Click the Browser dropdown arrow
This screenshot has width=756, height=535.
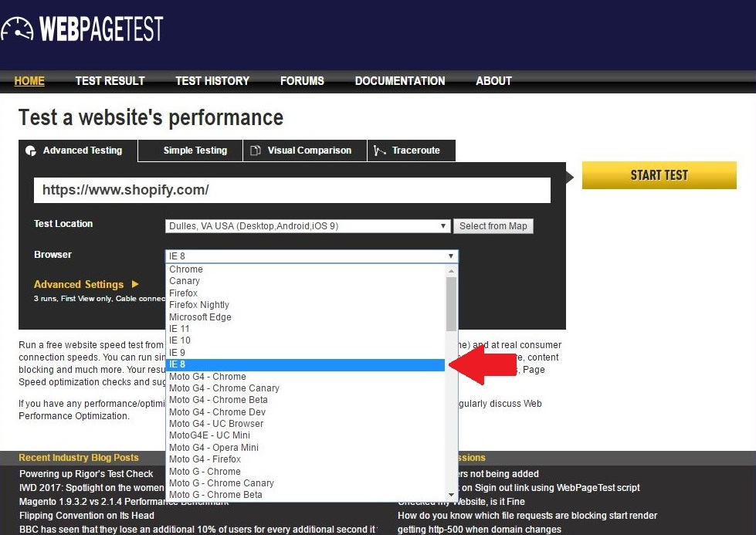[451, 256]
